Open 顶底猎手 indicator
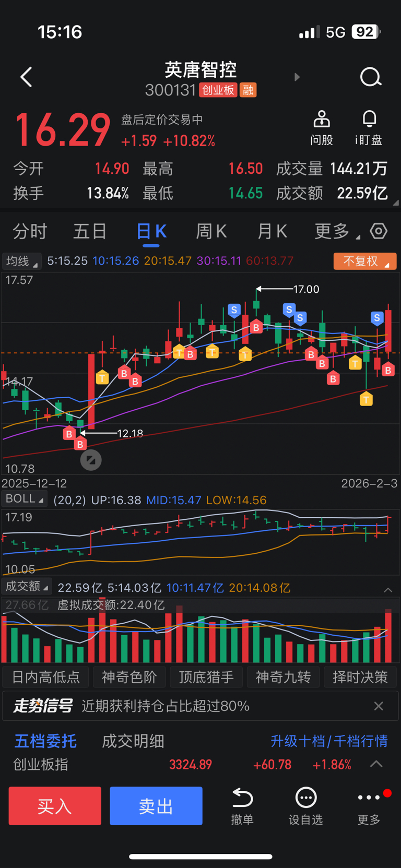Viewport: 401px width, 868px height. (206, 677)
